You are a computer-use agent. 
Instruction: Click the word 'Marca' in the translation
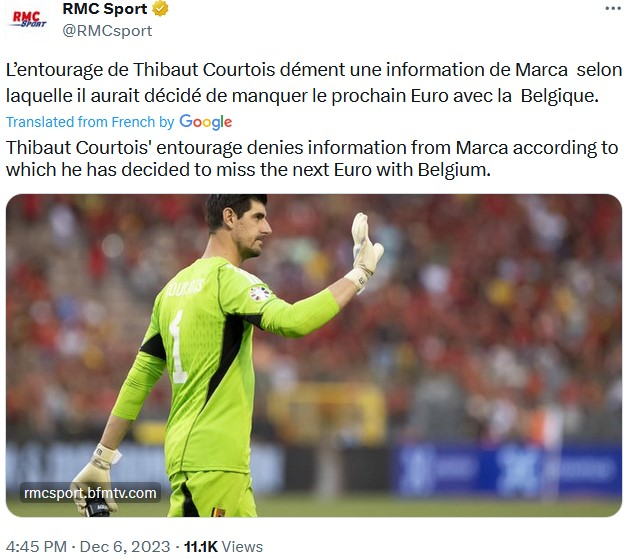coord(481,148)
